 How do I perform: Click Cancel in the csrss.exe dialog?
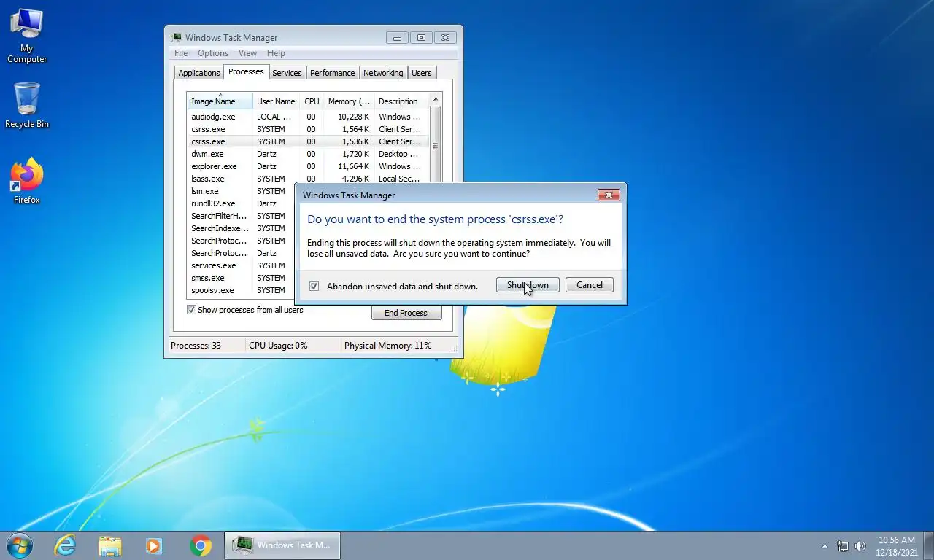590,285
